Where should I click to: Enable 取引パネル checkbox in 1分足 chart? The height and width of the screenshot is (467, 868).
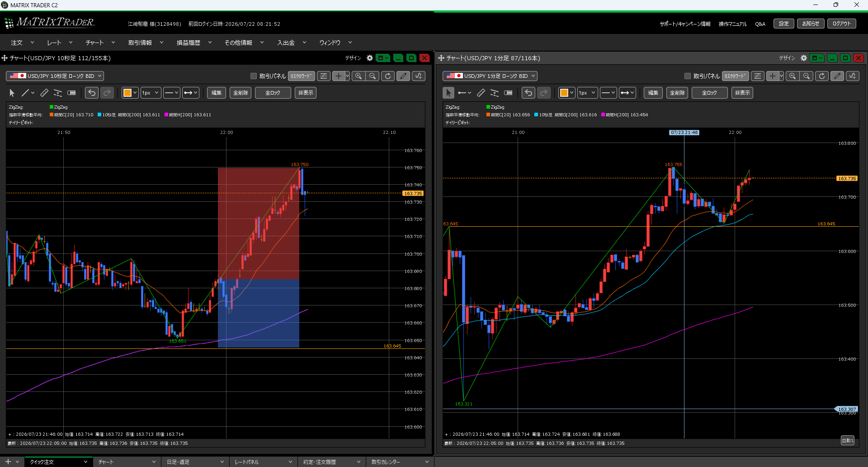(688, 76)
